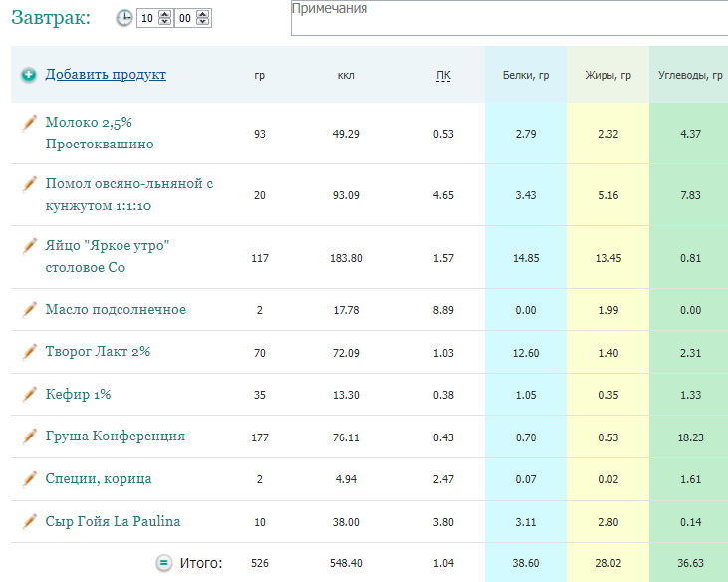This screenshot has height=582, width=728.
Task: Edit Сыр Гойя La Paulina pencil icon
Action: pyautogui.click(x=29, y=521)
